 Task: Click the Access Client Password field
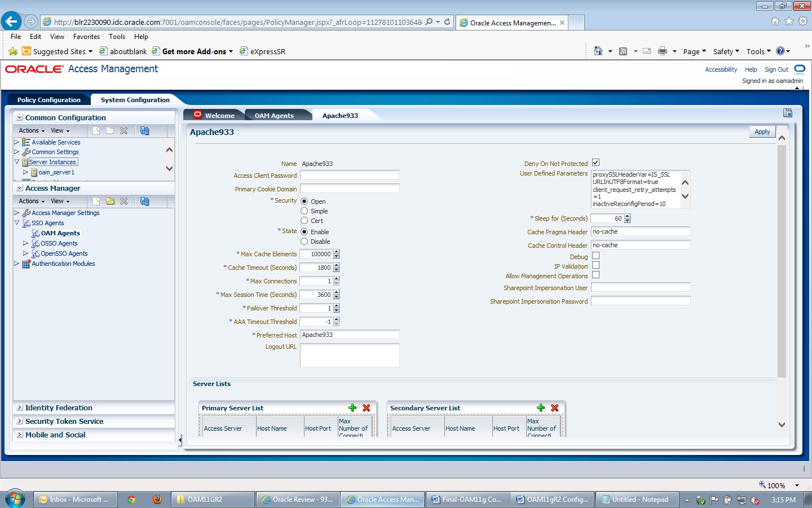(x=350, y=175)
